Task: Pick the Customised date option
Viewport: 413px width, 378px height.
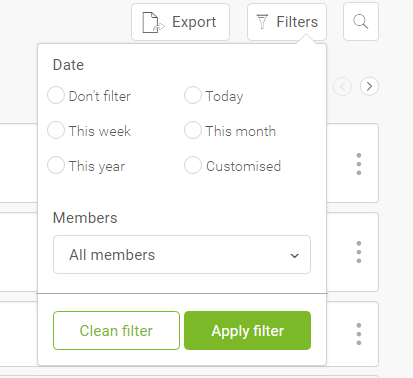Action: tap(193, 165)
